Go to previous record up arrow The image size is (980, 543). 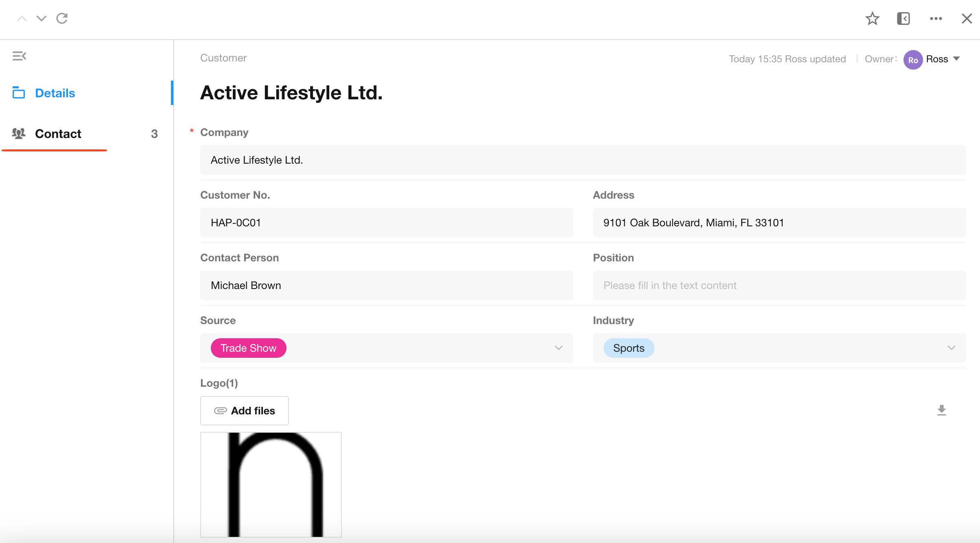[22, 18]
